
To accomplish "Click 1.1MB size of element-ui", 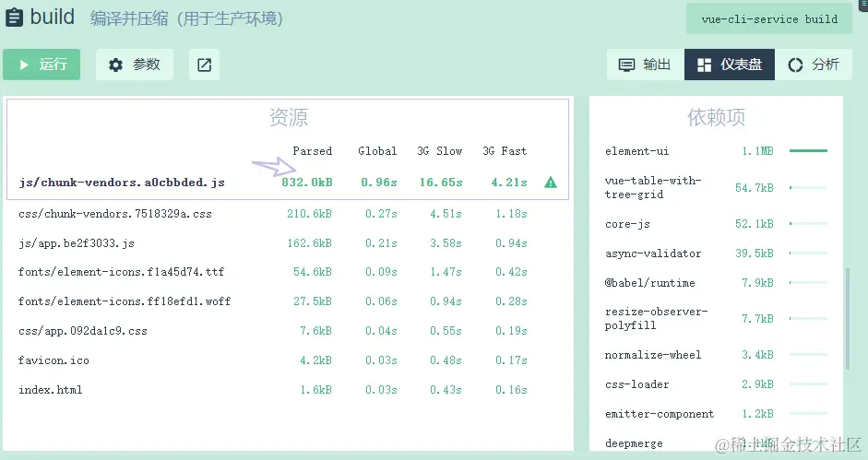I will point(757,150).
